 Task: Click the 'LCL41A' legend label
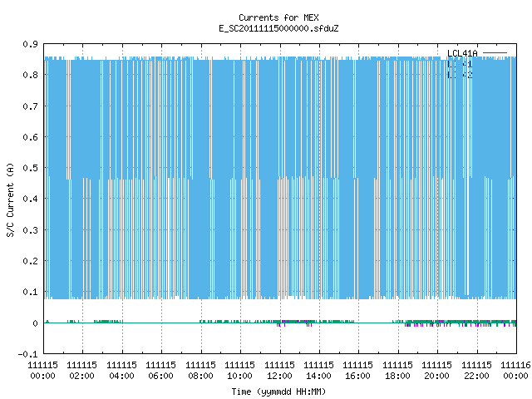(x=462, y=53)
